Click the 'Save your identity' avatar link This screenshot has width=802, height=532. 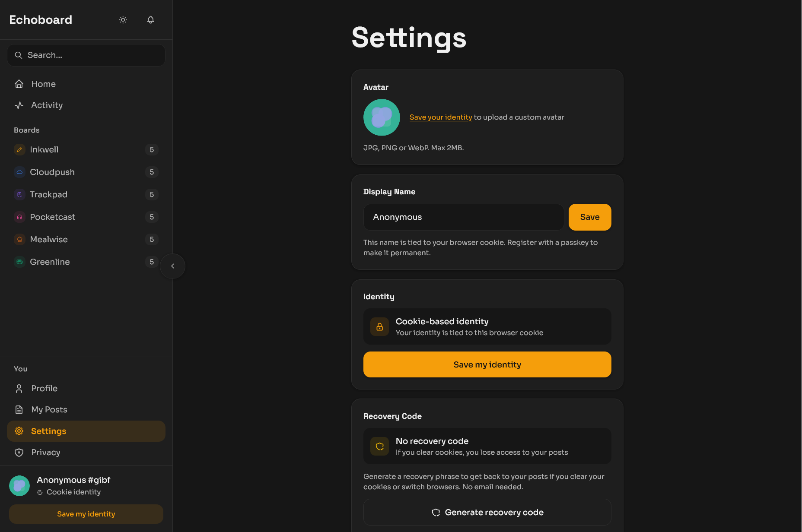click(x=440, y=117)
